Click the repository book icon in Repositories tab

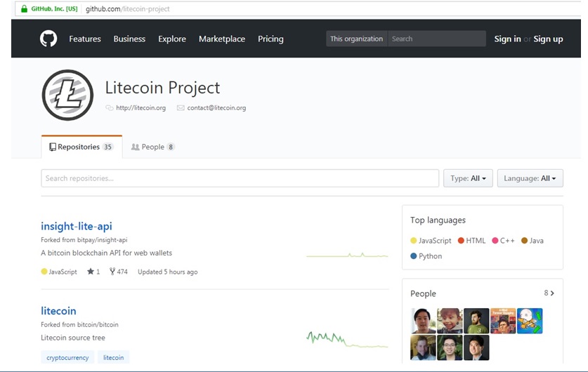(53, 147)
